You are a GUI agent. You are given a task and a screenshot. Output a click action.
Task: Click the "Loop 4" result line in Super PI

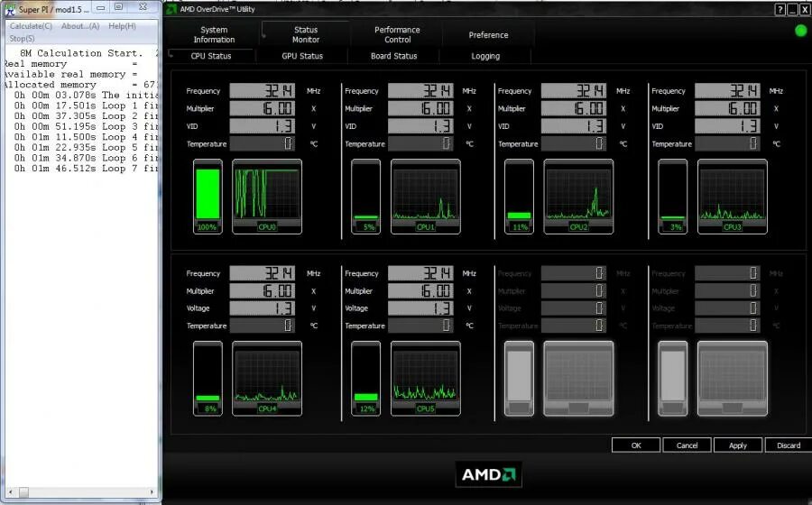(x=87, y=136)
